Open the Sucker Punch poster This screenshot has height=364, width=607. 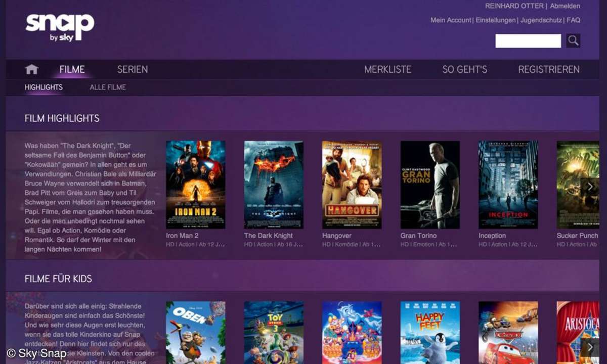coord(578,185)
